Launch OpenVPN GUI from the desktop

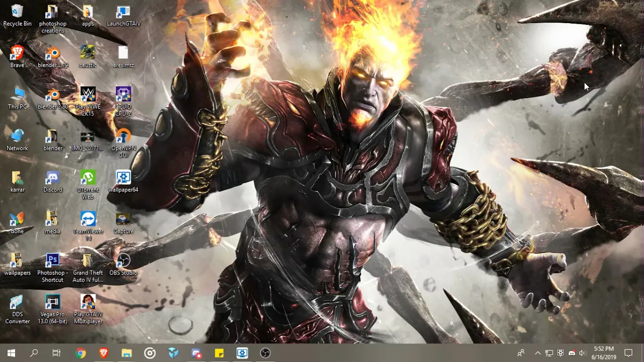pyautogui.click(x=123, y=143)
